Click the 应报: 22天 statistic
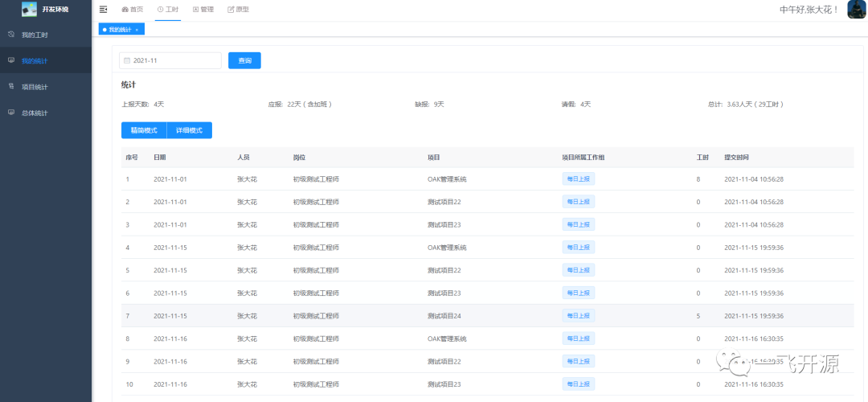 click(x=300, y=104)
